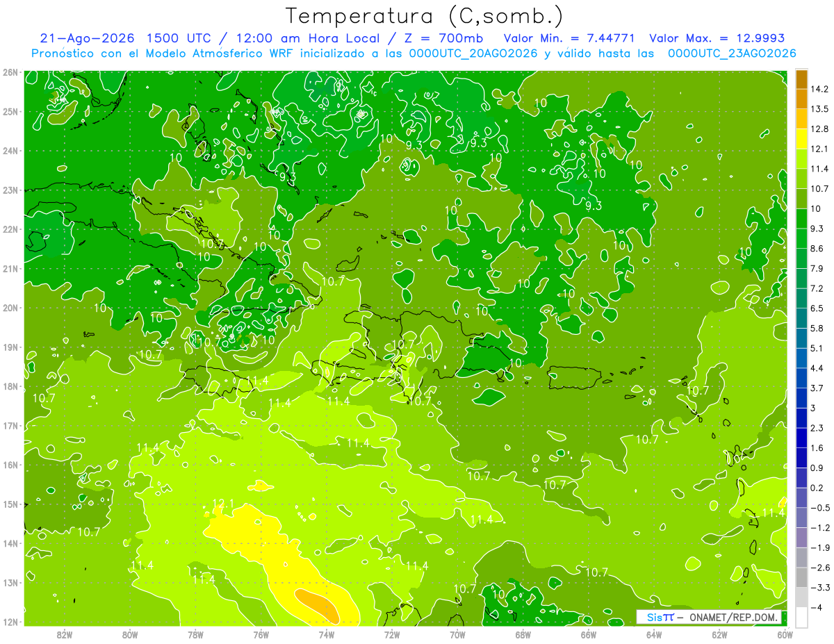Click the '66W' longitude axis label
The height and width of the screenshot is (644, 834).
coord(589,634)
